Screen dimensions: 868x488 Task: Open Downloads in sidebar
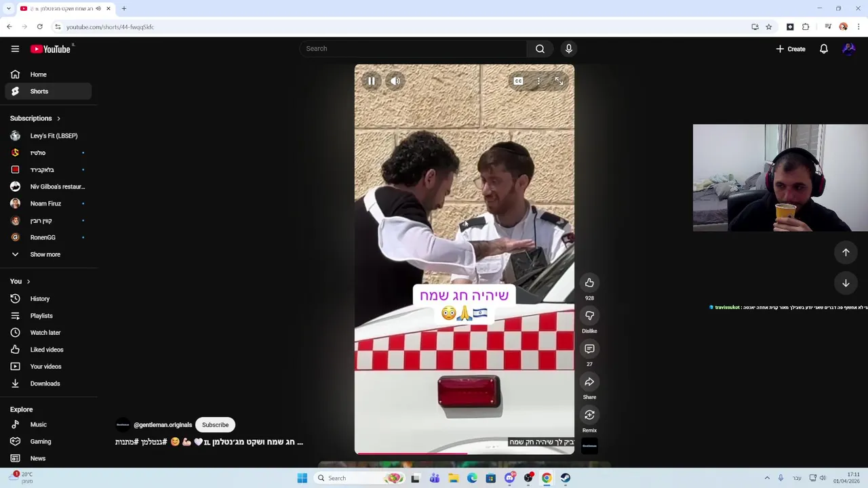[48, 384]
